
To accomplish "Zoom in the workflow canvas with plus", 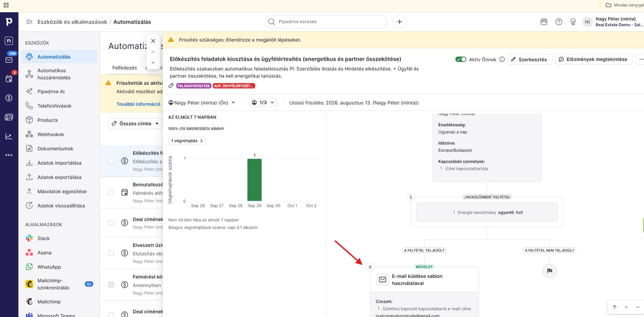I will click(626, 307).
